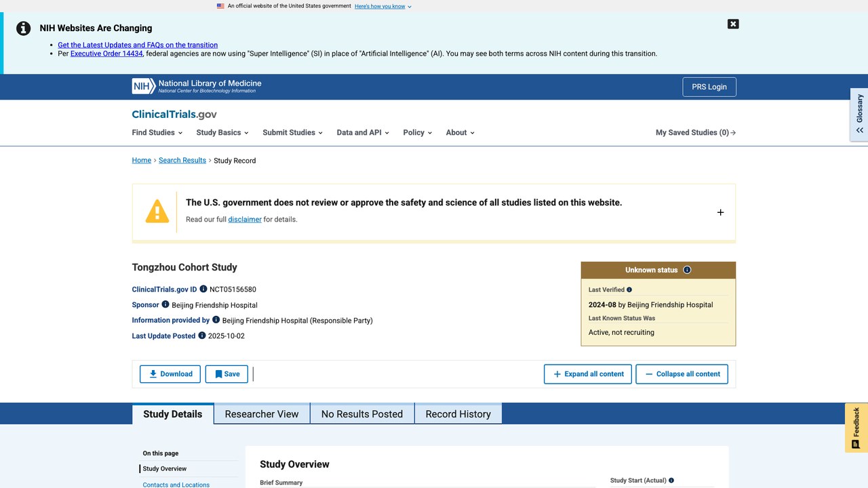Click info icon next to Last Update Posted
This screenshot has height=488, width=868.
tap(202, 335)
